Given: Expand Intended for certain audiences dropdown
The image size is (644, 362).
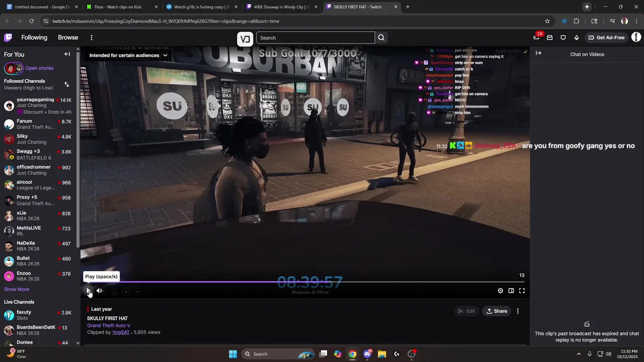Looking at the screenshot, I should [128, 55].
